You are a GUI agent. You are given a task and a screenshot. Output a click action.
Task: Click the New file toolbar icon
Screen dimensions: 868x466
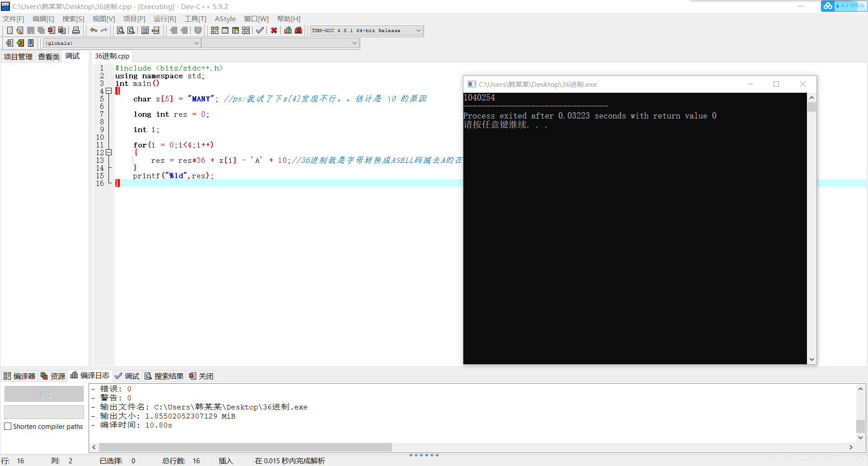9,30
